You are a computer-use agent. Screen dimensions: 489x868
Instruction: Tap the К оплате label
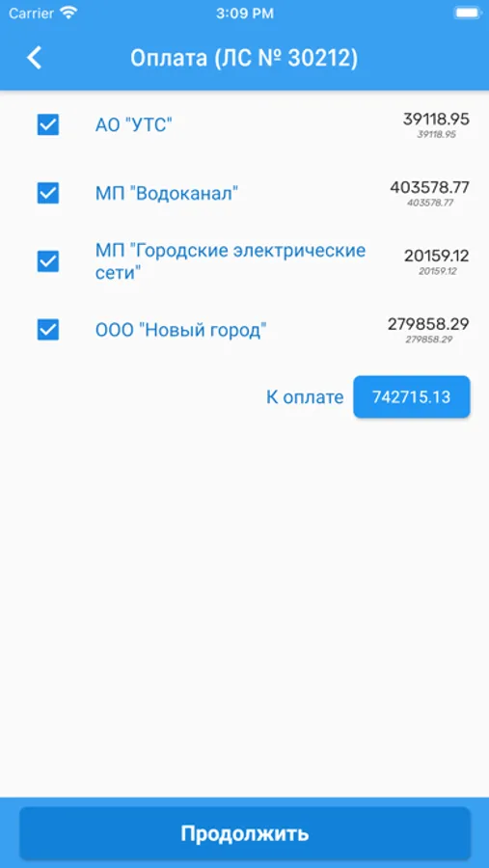305,397
